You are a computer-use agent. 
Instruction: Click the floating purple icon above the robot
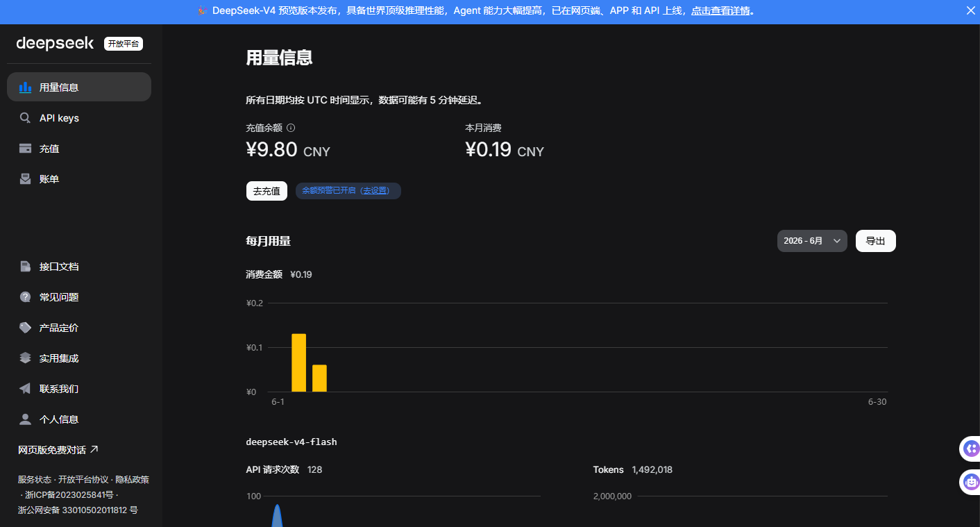[972, 449]
